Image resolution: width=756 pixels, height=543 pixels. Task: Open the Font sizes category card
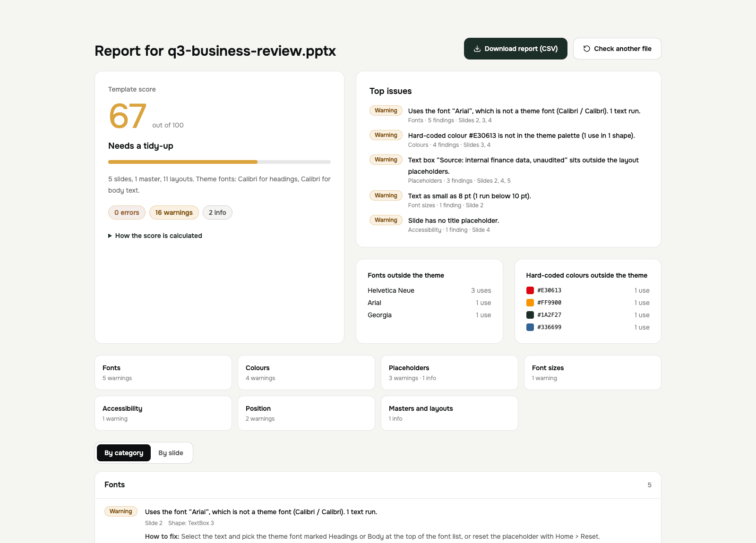(593, 373)
